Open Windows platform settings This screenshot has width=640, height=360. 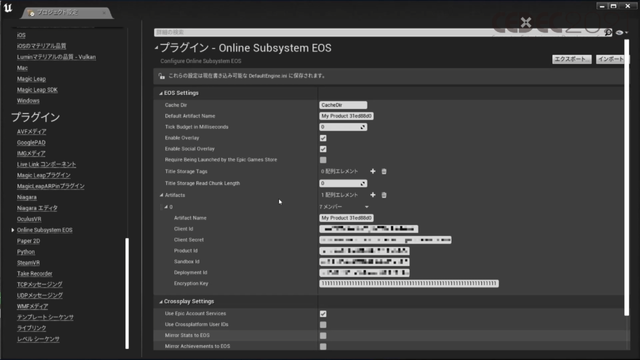click(x=28, y=101)
